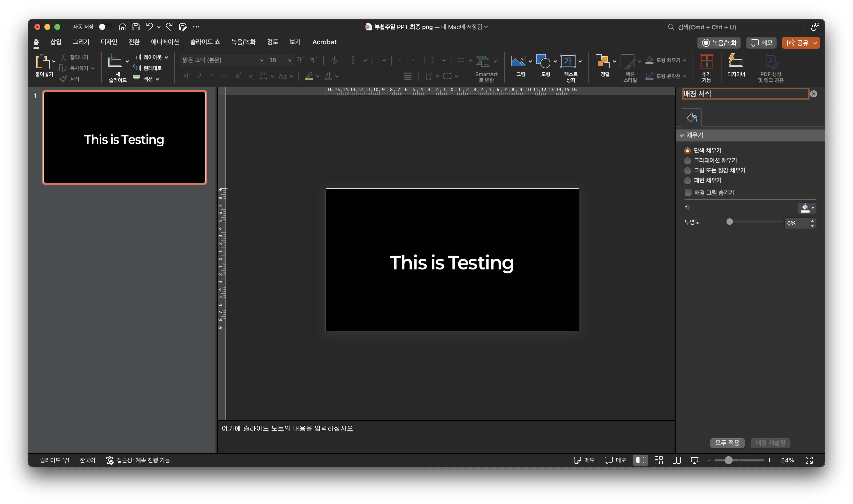Screen dimensions: 853x504
Task: Select 그라데이션 채우기 radio button
Action: click(688, 160)
